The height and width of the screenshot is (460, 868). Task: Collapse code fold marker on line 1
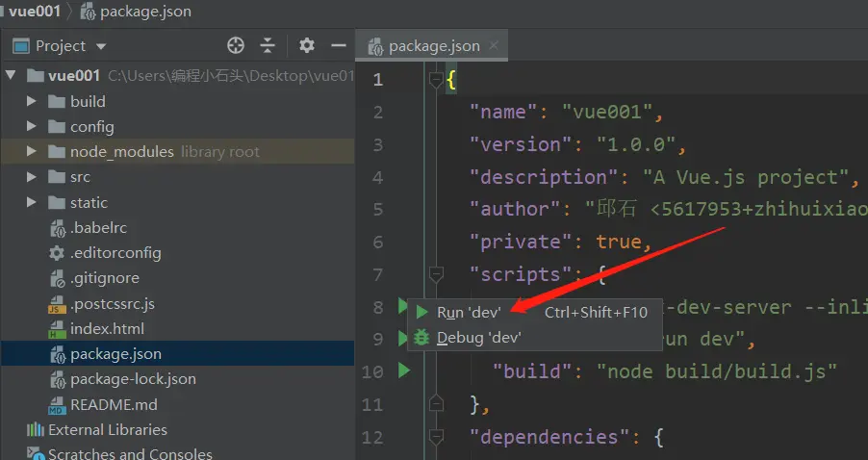pos(436,81)
